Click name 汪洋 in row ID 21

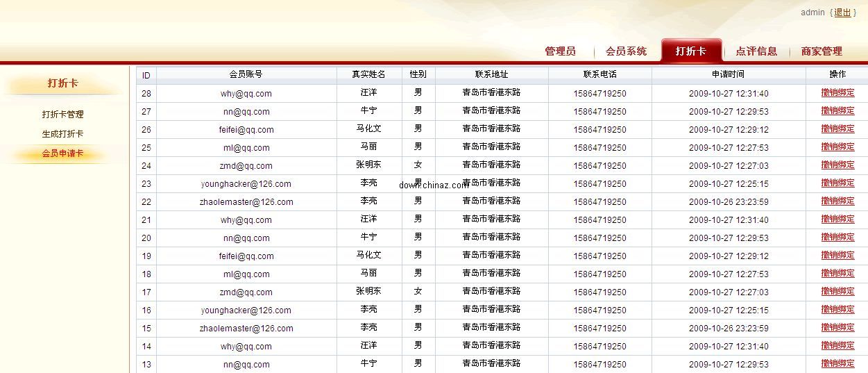(x=369, y=219)
